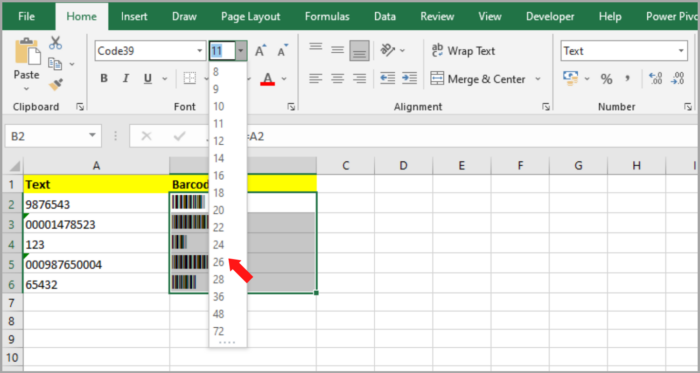Toggle Bold formatting

tap(104, 79)
